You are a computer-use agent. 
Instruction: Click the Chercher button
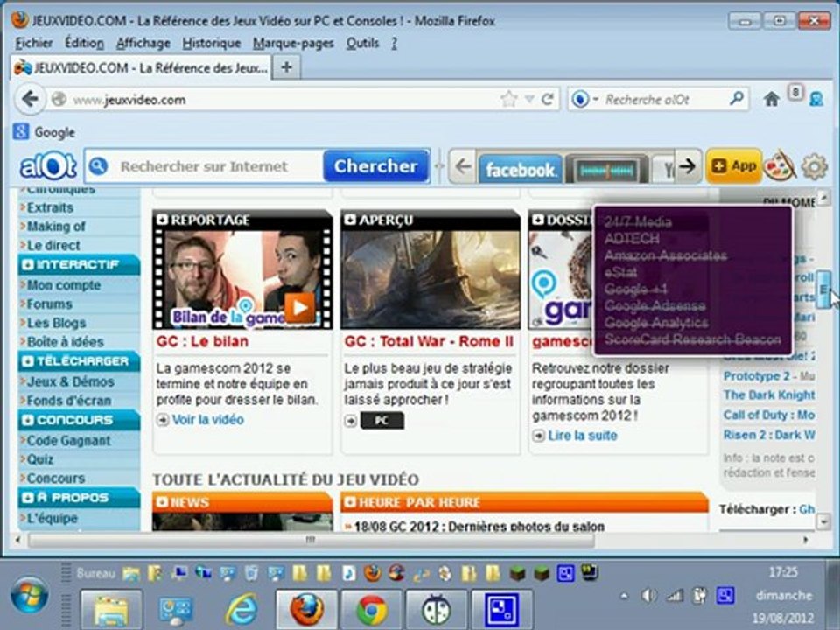(x=375, y=166)
